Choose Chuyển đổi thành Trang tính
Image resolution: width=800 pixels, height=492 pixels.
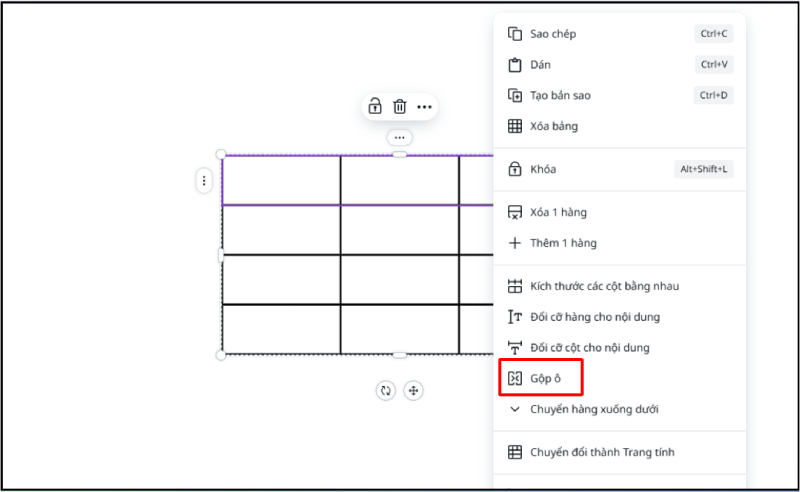(601, 452)
